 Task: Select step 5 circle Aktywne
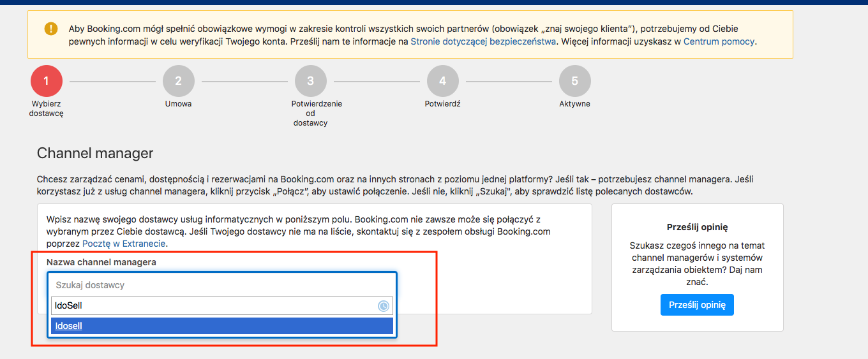click(x=575, y=81)
